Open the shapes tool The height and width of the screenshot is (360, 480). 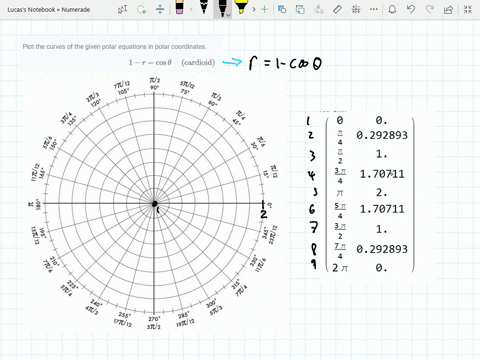pos(282,9)
